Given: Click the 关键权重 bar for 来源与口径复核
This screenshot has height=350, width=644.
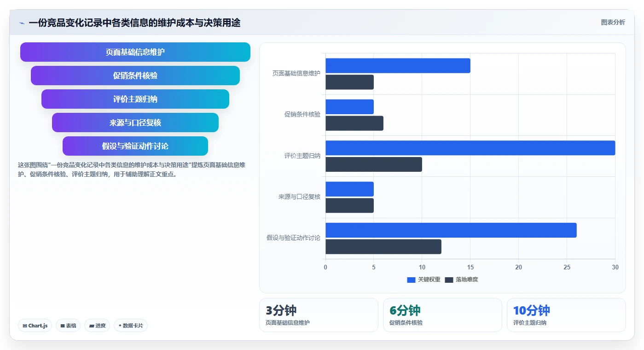Looking at the screenshot, I should tap(349, 189).
